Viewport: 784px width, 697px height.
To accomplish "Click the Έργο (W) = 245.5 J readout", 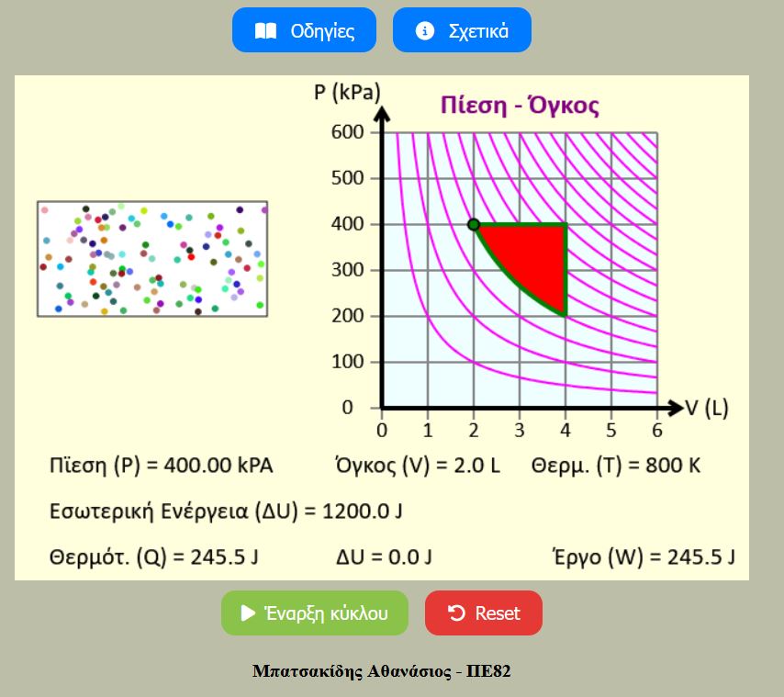I will click(643, 556).
